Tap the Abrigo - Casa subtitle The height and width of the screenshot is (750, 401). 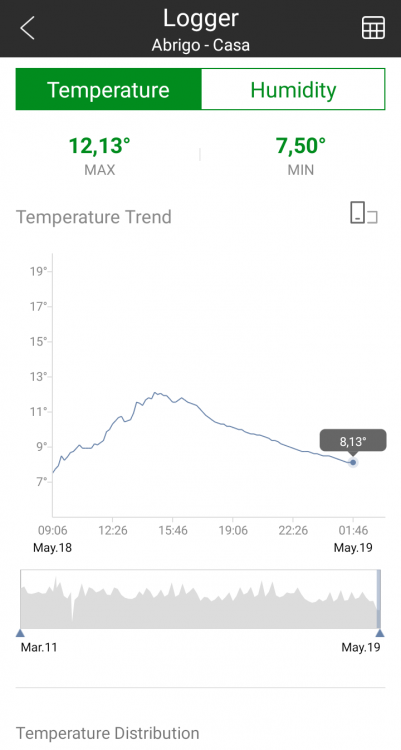200,45
